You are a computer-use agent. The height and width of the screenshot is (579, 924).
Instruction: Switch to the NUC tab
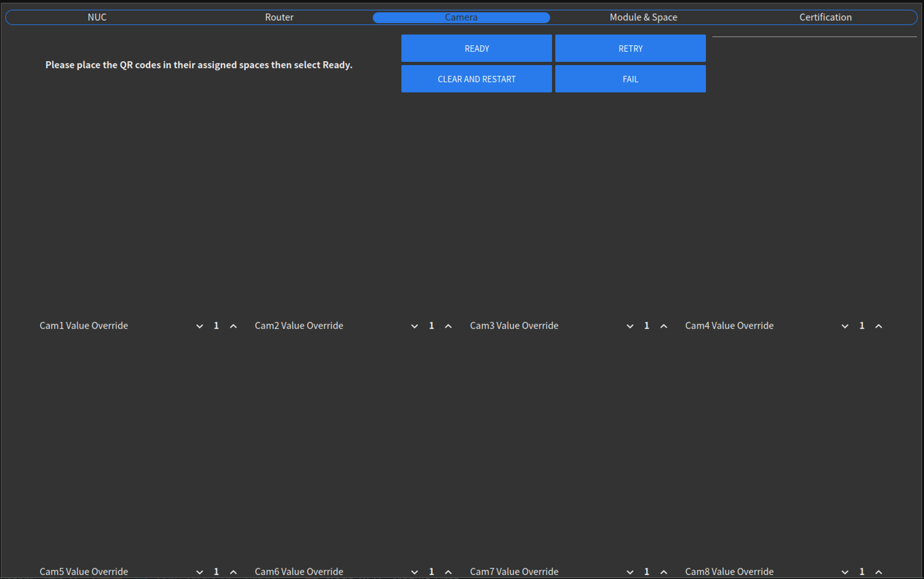click(97, 17)
